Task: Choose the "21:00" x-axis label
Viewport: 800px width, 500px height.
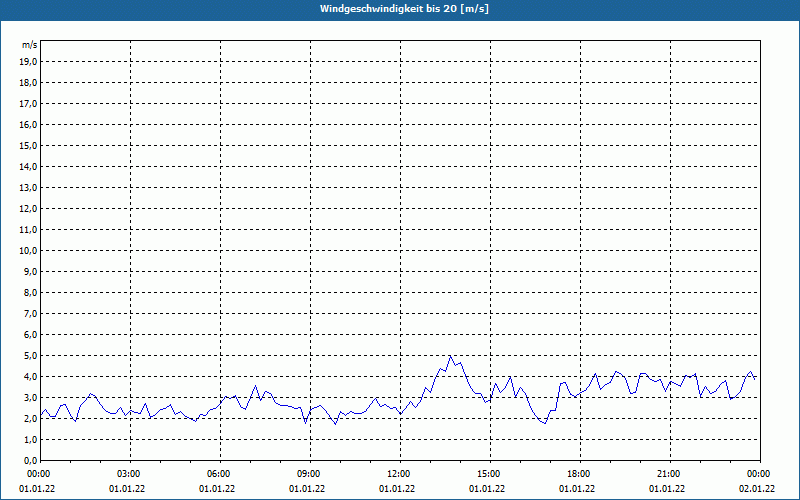Action: (x=670, y=474)
